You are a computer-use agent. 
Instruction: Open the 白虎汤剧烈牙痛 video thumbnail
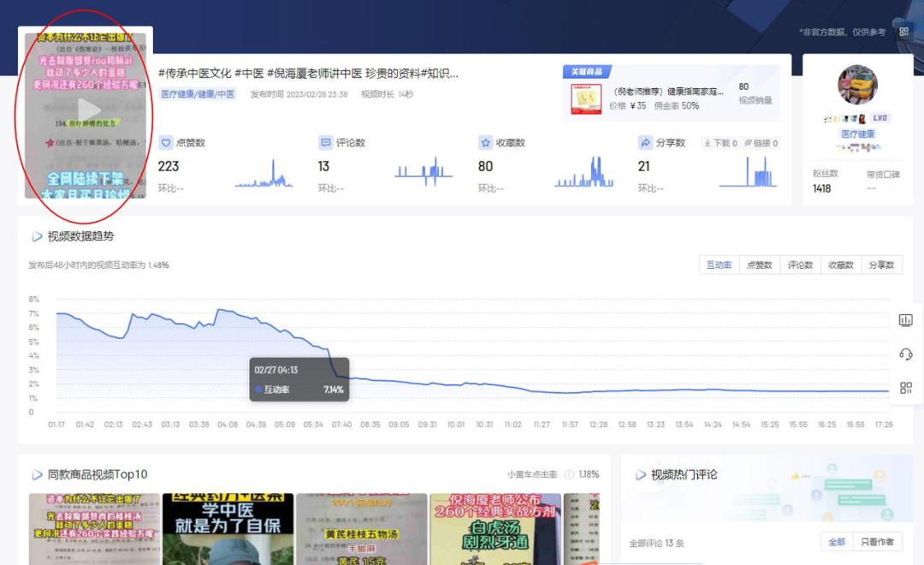495,529
